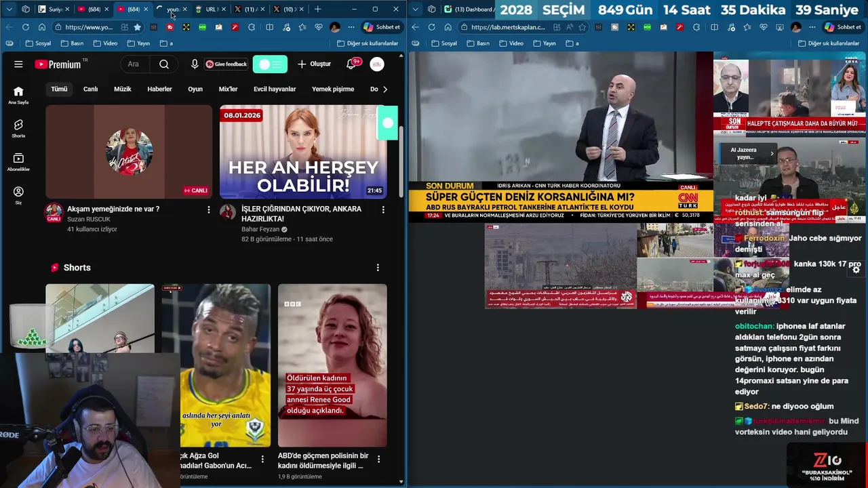This screenshot has height=488, width=868.
Task: Open YouTube notifications bell
Action: pyautogui.click(x=351, y=64)
